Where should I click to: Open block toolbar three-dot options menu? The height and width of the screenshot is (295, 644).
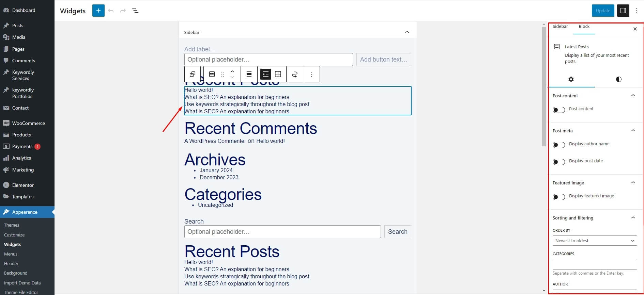click(311, 74)
